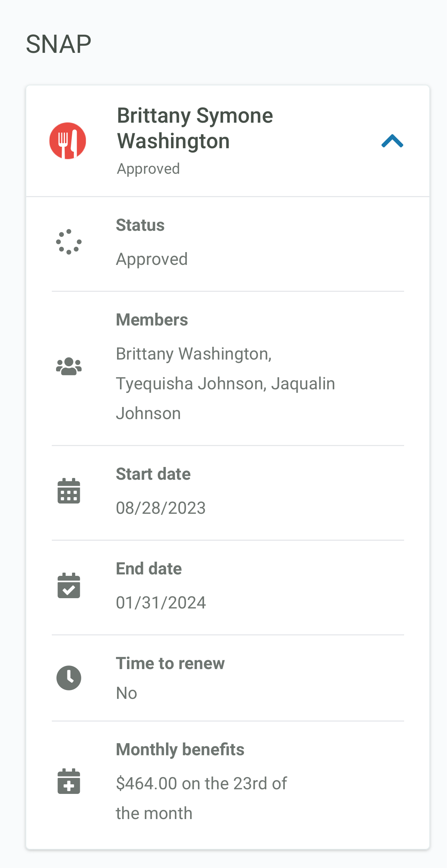447x868 pixels.
Task: Click the Approved subtitle under the name
Action: (x=148, y=169)
